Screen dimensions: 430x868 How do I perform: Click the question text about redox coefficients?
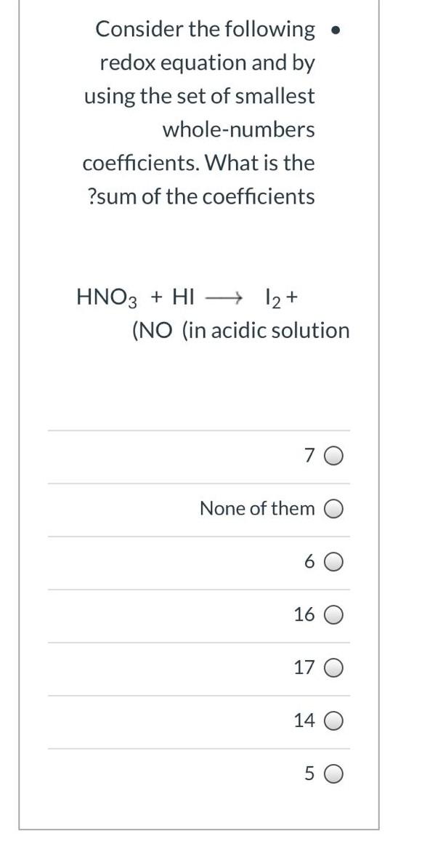200,113
